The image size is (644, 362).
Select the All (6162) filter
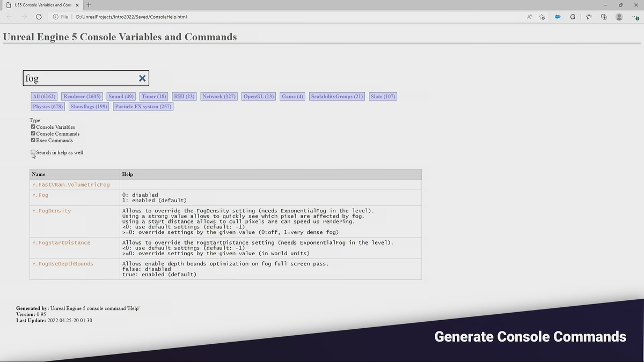[x=44, y=97]
